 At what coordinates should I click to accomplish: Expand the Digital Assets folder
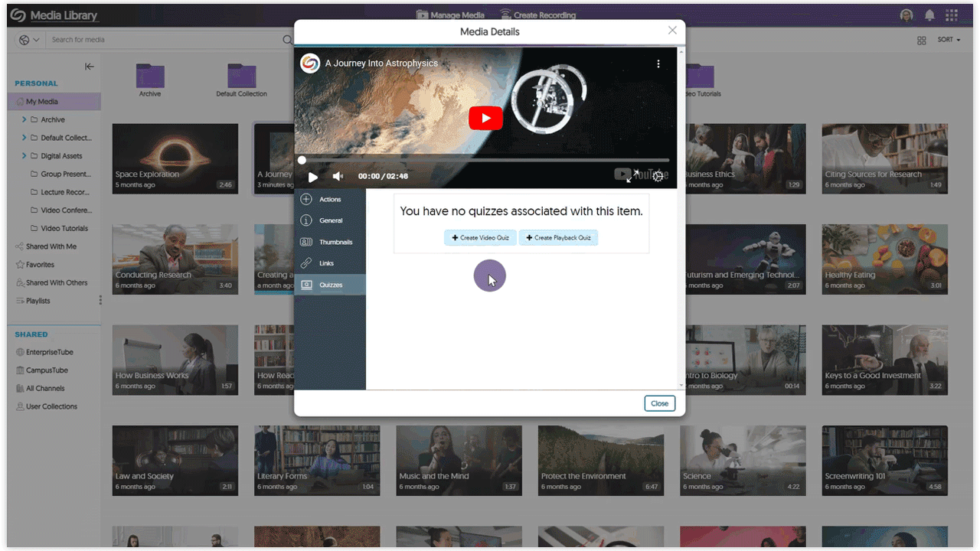[24, 155]
